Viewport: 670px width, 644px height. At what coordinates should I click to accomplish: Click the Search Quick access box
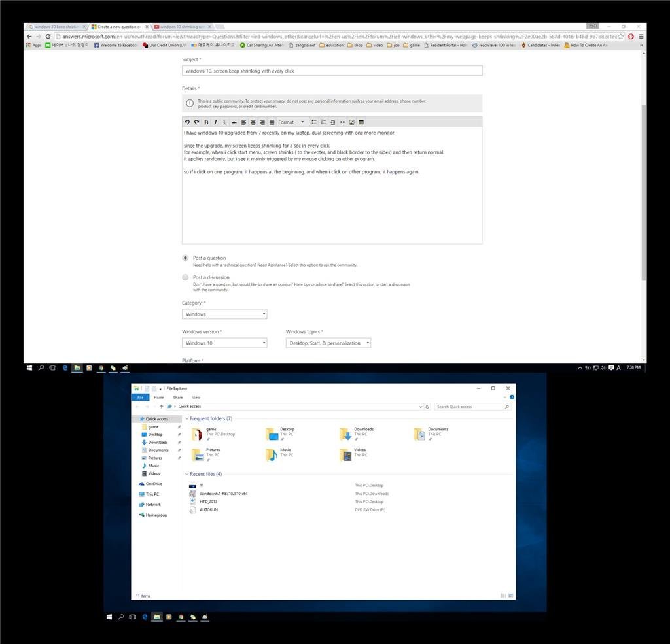pos(472,407)
